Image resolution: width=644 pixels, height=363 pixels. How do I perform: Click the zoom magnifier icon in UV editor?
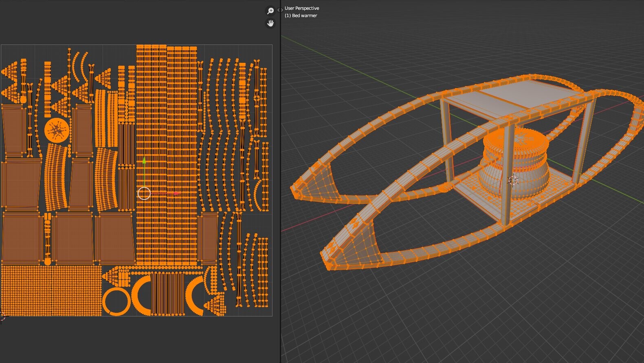point(270,11)
